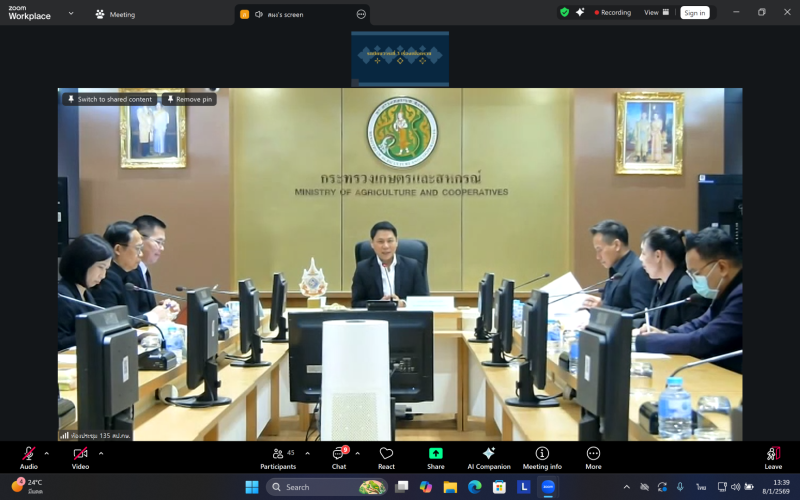Open the React heart menu
Viewport: 800px width, 500px height.
click(386, 458)
